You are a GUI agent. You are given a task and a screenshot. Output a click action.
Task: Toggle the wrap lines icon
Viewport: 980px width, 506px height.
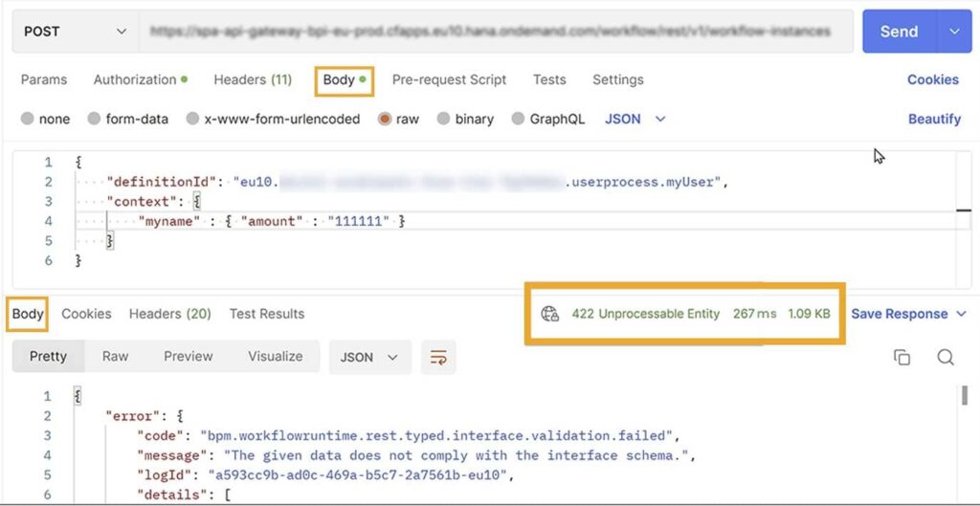tap(438, 357)
